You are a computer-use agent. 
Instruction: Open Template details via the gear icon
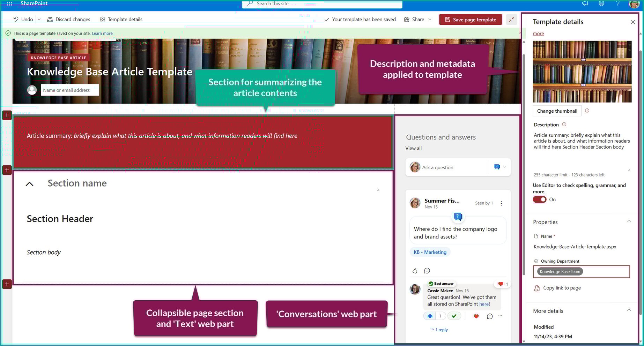[x=103, y=19]
